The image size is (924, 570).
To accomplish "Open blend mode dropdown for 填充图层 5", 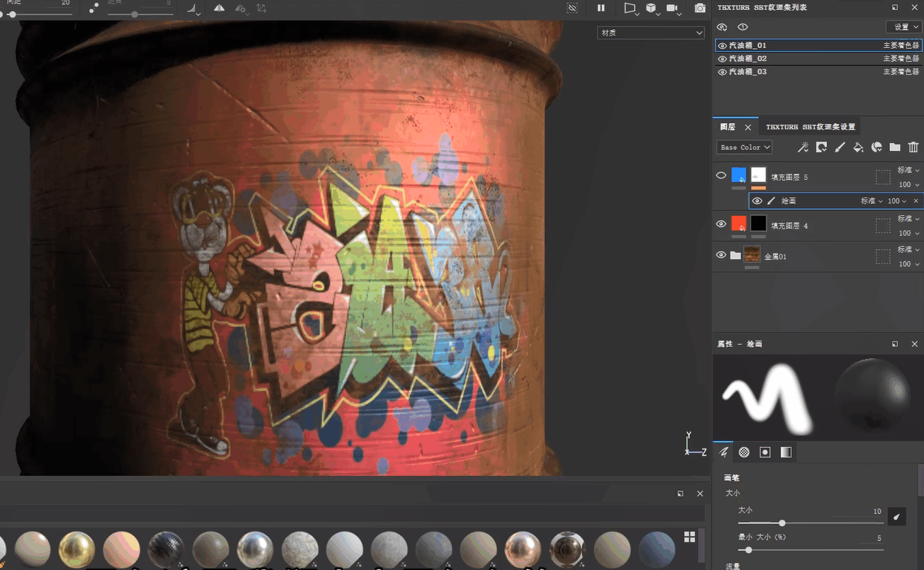I will pyautogui.click(x=908, y=170).
